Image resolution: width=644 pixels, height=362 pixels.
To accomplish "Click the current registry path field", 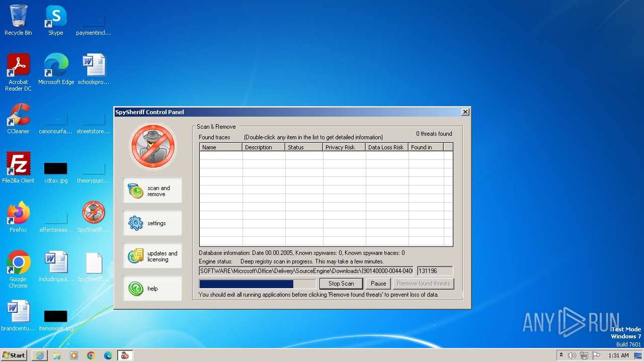I will [306, 271].
